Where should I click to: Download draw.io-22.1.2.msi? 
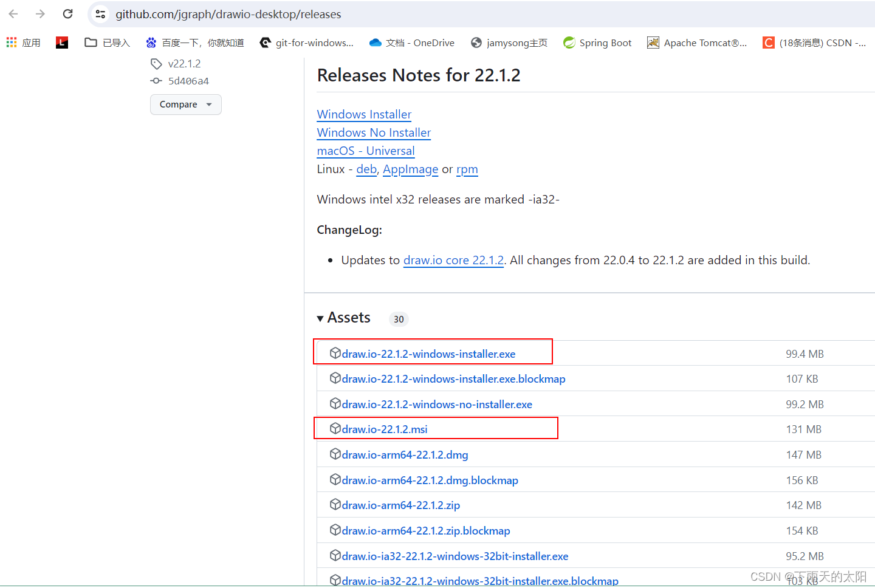click(x=385, y=429)
